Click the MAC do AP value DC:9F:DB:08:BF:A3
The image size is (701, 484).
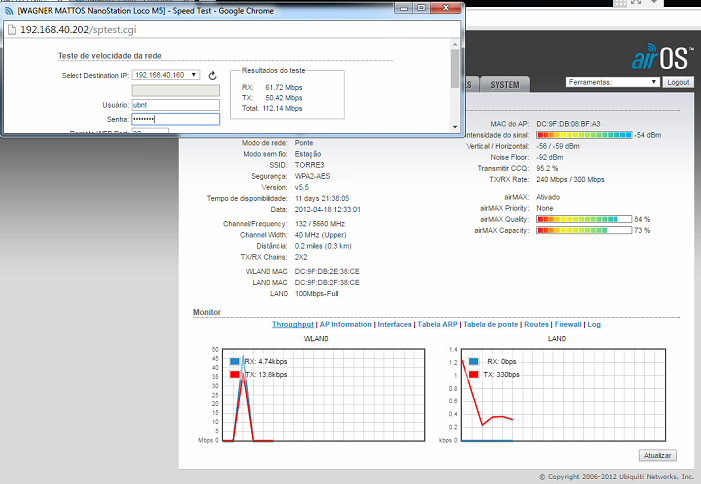pyautogui.click(x=568, y=124)
